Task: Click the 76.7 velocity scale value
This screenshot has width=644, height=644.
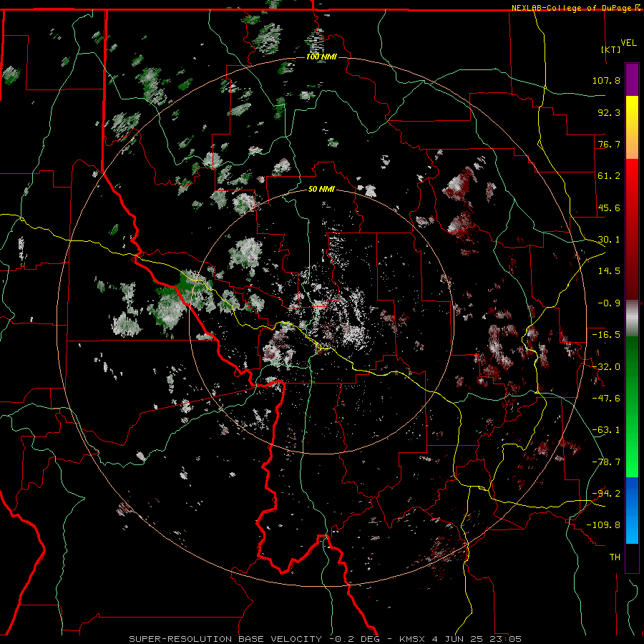Action: [x=609, y=144]
